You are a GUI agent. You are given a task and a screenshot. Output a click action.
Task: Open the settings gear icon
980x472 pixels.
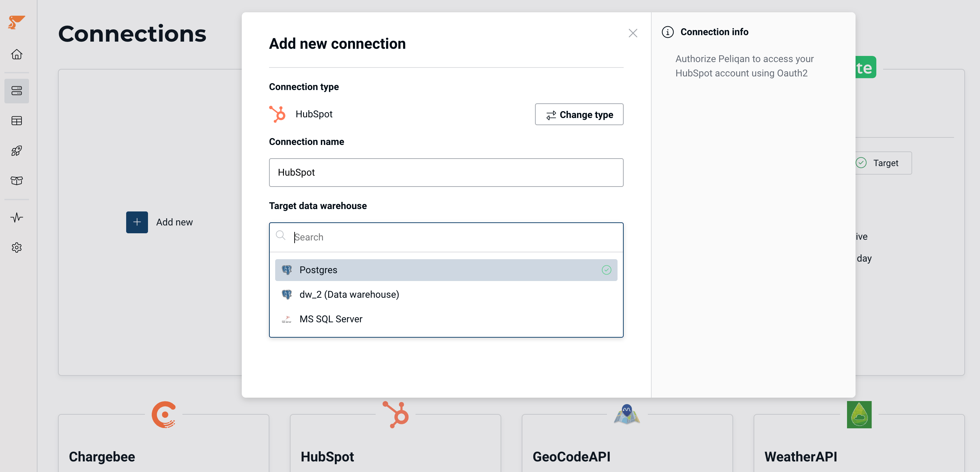[x=17, y=247]
